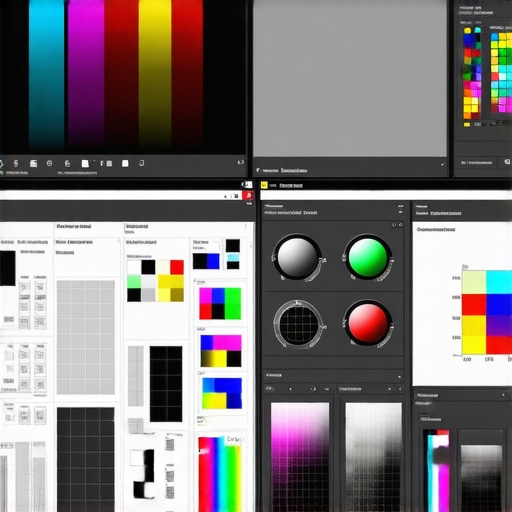The height and width of the screenshot is (512, 512).
Task: Click the red sphere dial
Action: (368, 323)
